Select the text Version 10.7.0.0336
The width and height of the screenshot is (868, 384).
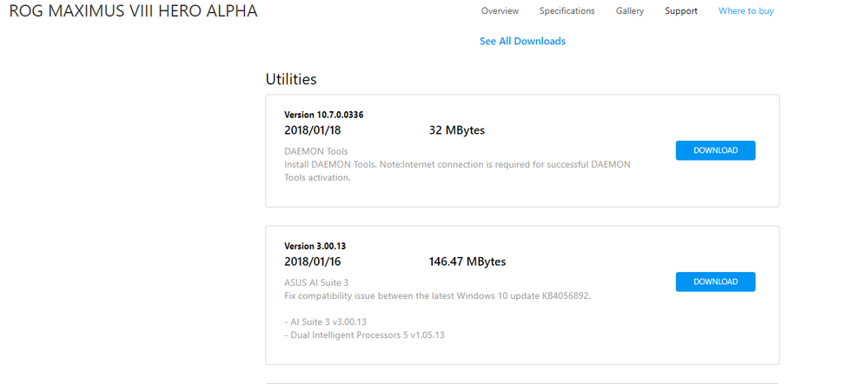(x=324, y=115)
